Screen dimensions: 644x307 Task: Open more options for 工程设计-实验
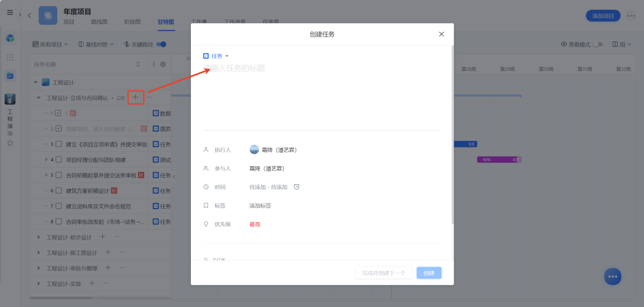coord(105,283)
